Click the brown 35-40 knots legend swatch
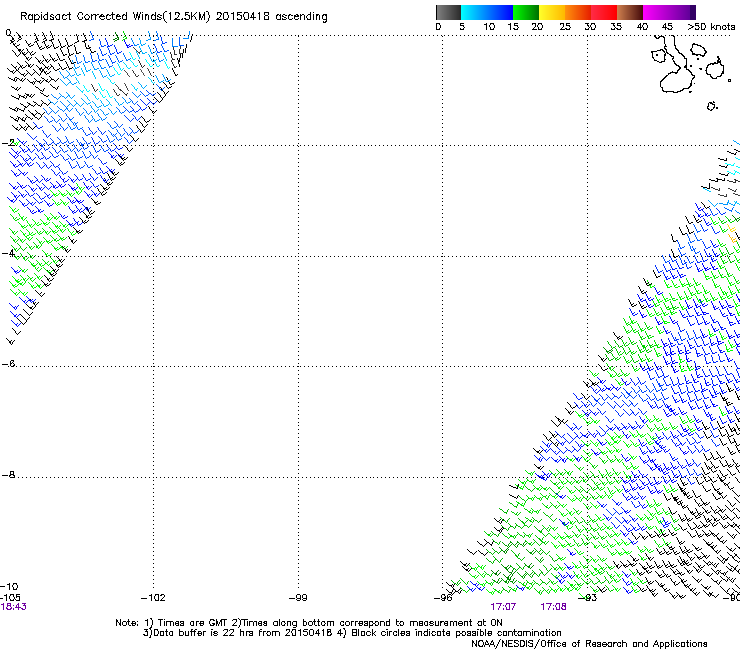740x650 pixels. coord(630,12)
